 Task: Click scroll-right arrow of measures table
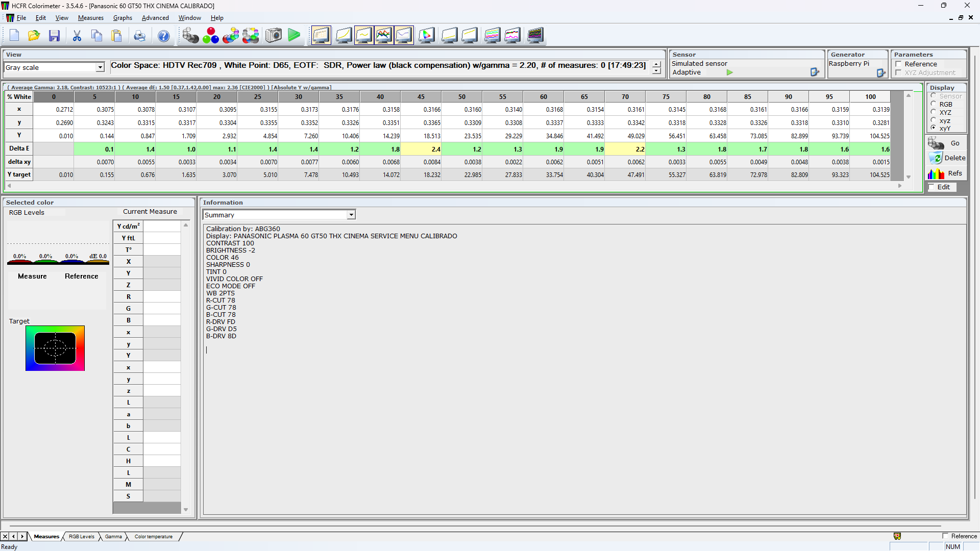coord(900,186)
